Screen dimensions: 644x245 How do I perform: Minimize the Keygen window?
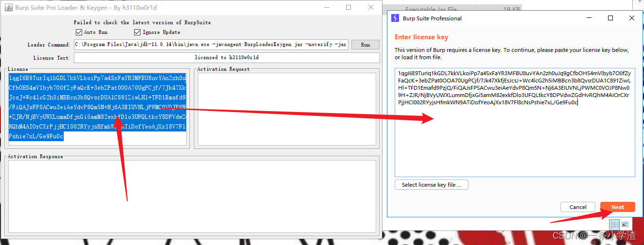tap(326, 8)
